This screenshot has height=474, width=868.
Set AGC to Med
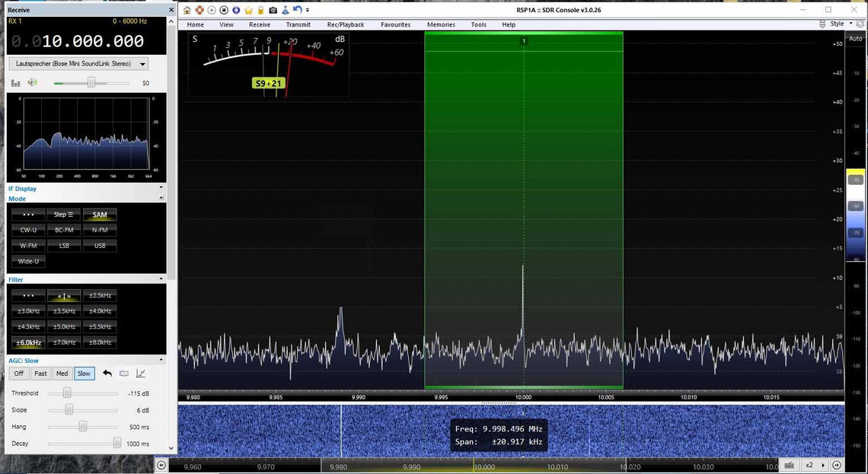pyautogui.click(x=62, y=374)
